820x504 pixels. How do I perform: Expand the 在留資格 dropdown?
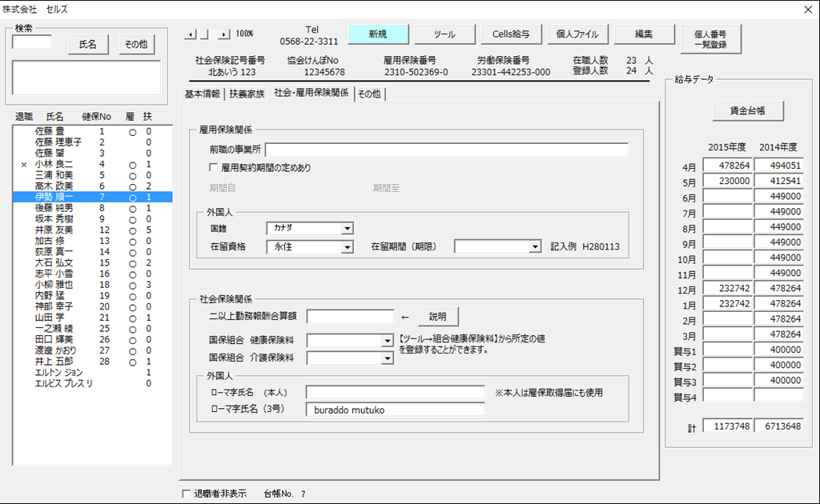pos(347,247)
